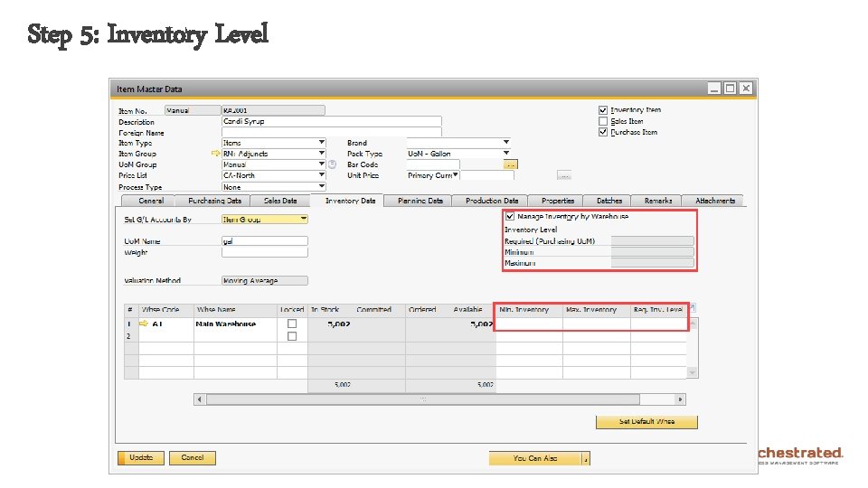Open the Item Group dropdown

coord(321,154)
